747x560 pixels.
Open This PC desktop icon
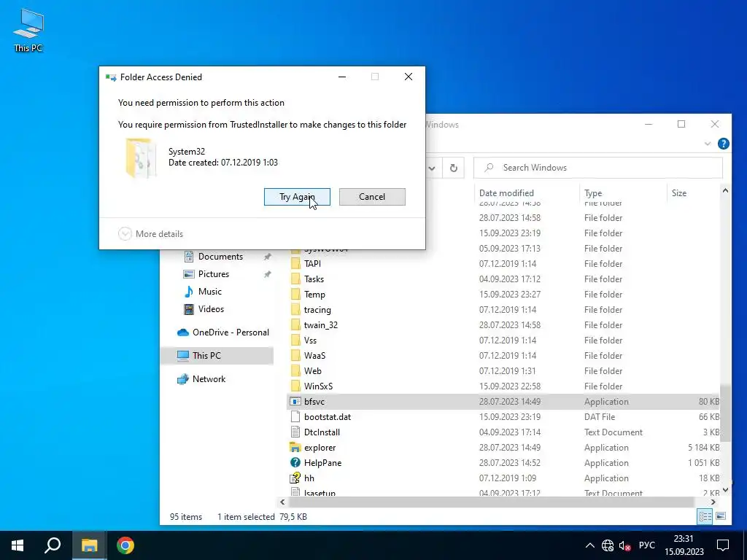[28, 30]
